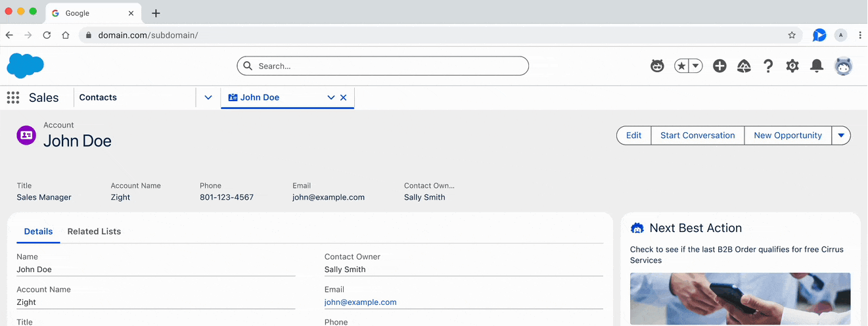868x326 pixels.
Task: Open the Setup gear icon
Action: pos(792,66)
